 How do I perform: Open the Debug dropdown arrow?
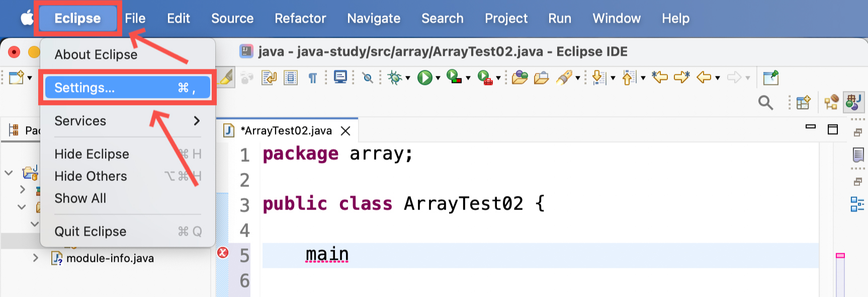coord(408,78)
